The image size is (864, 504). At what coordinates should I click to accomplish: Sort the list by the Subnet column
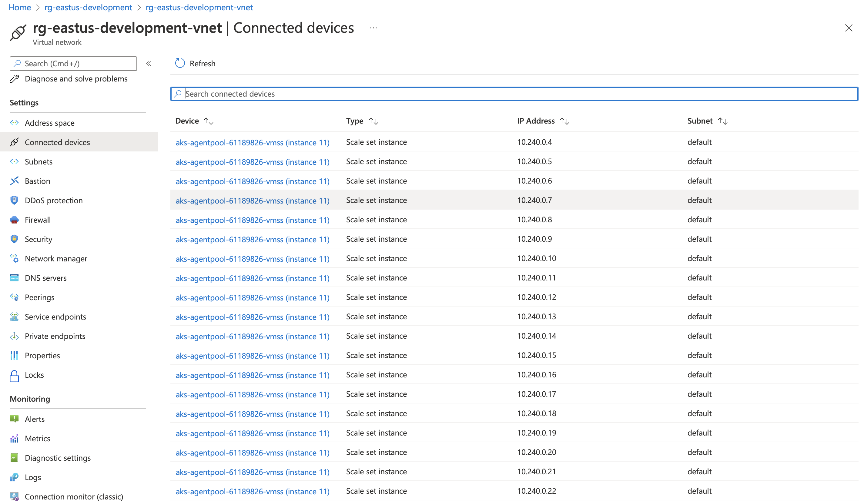click(x=723, y=121)
